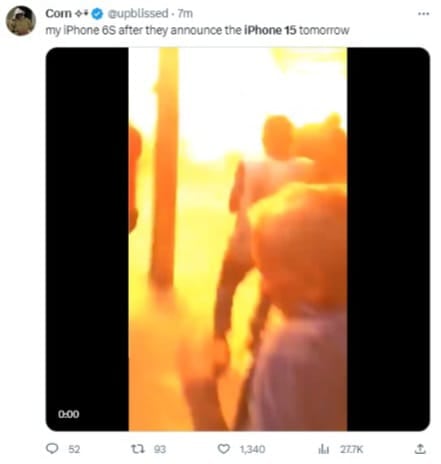This screenshot has width=441, height=464.
Task: Click the tweet text about iPhone 6S
Action: pos(197,30)
